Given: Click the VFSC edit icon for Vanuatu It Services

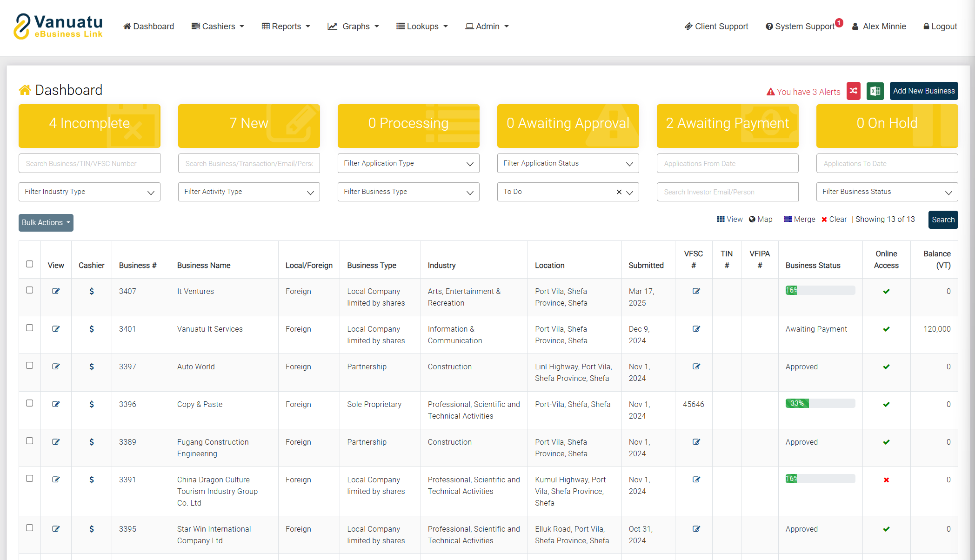Looking at the screenshot, I should coord(696,329).
